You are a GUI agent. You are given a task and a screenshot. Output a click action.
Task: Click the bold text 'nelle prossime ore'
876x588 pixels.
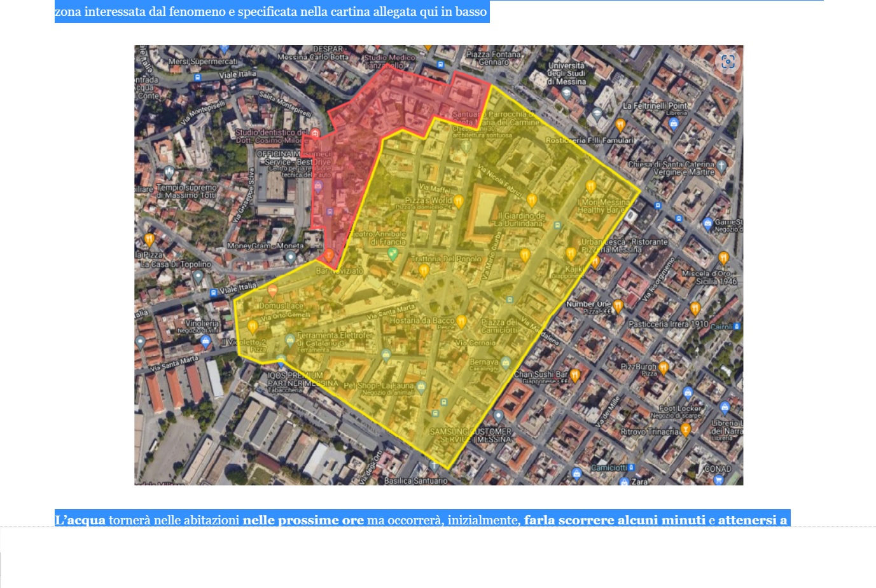point(303,520)
